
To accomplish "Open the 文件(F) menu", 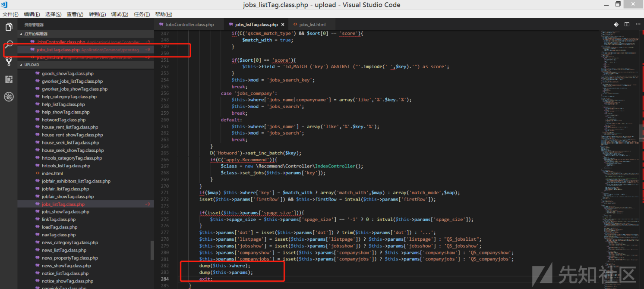I will click(x=10, y=14).
